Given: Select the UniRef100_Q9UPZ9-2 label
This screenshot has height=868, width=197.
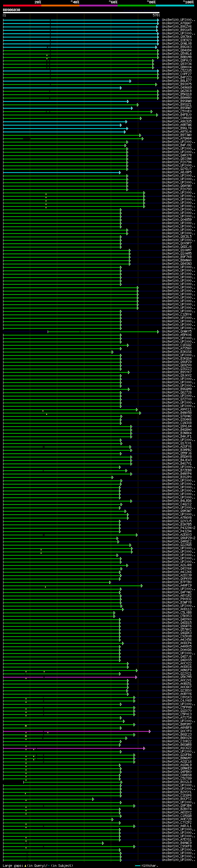Looking at the screenshot, I should point(179,538).
